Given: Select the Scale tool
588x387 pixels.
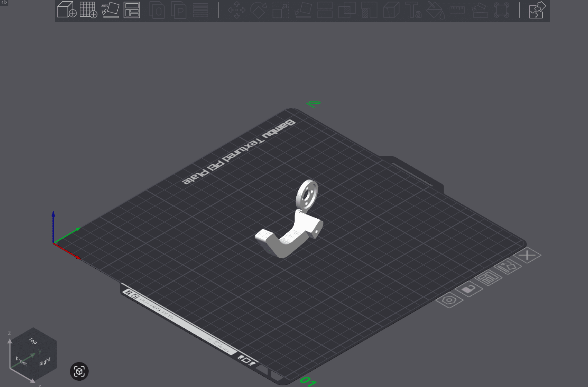Looking at the screenshot, I should pos(280,10).
